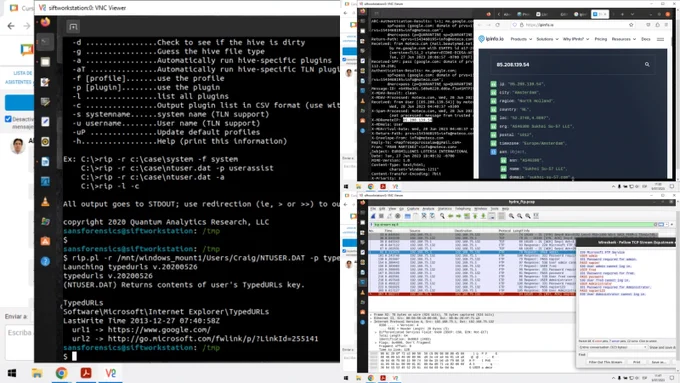
Task: Open the blue document icon in the SIFT dock
Action: coord(45,162)
